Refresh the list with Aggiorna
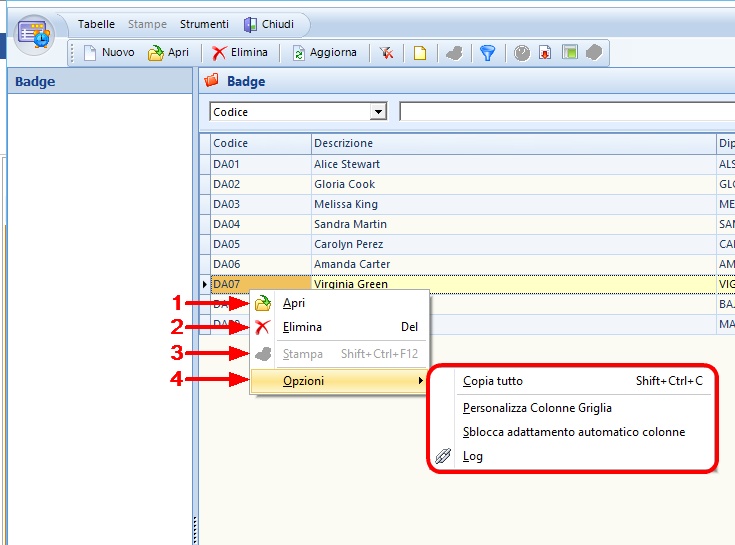 [323, 53]
